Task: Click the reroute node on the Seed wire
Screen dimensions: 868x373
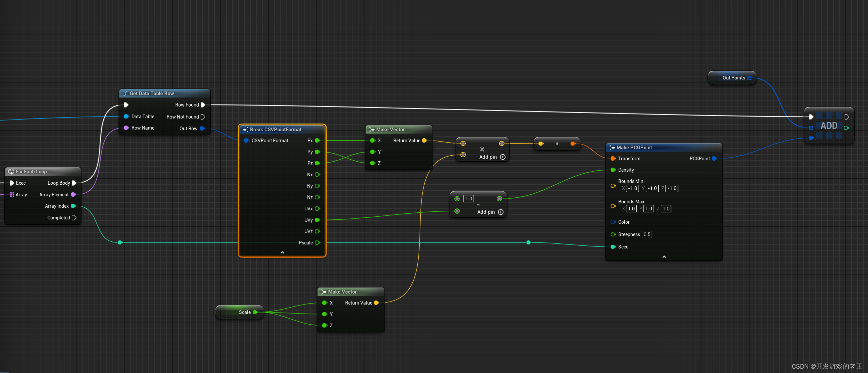Action: [x=529, y=243]
